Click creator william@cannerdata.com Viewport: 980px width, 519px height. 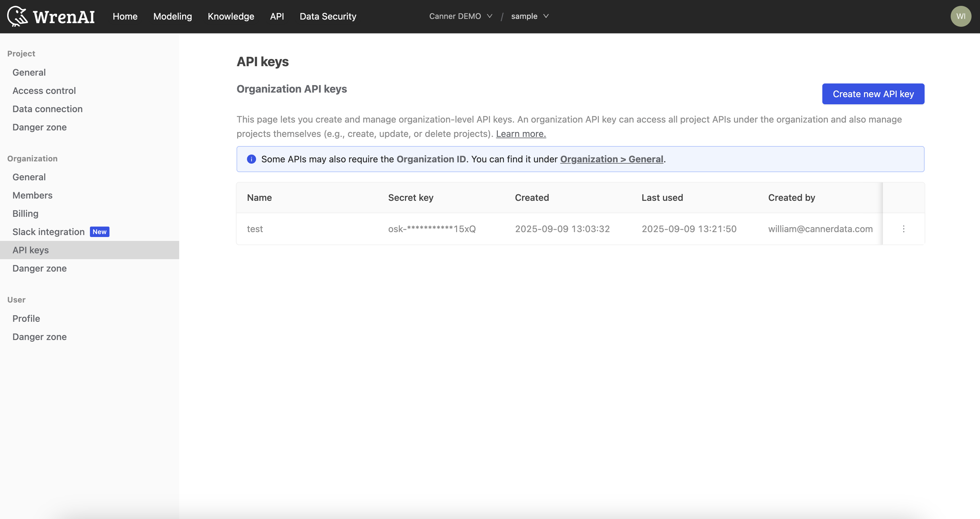click(x=820, y=229)
